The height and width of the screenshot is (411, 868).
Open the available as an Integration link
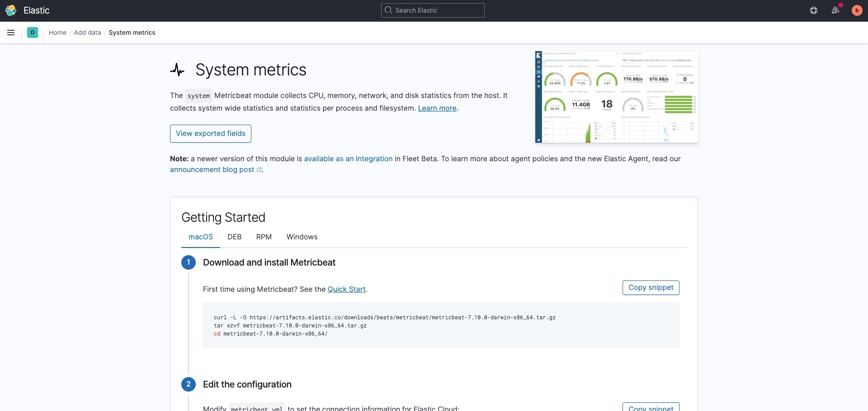pyautogui.click(x=348, y=159)
